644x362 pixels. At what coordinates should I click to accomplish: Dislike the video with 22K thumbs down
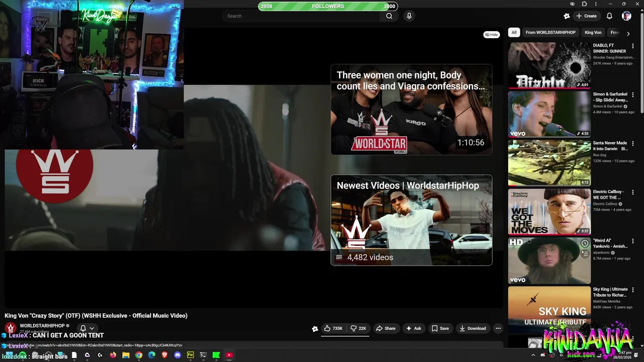[359, 328]
